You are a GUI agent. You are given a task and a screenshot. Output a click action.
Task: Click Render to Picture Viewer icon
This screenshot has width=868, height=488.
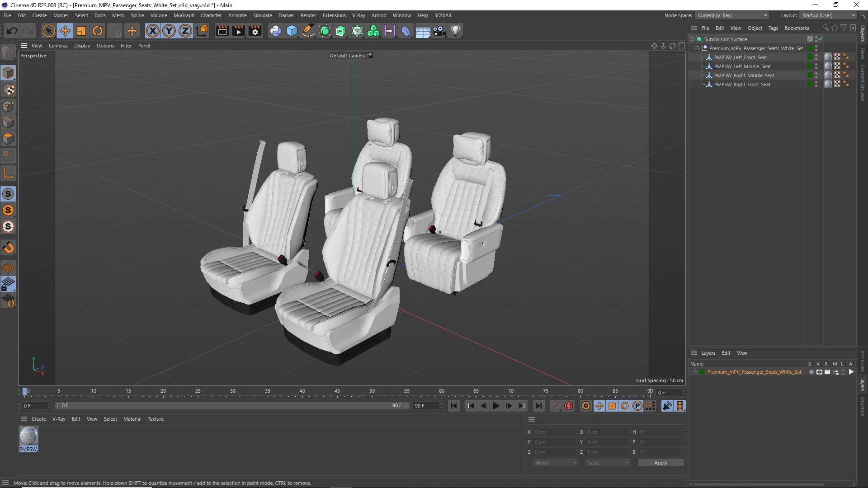[238, 31]
